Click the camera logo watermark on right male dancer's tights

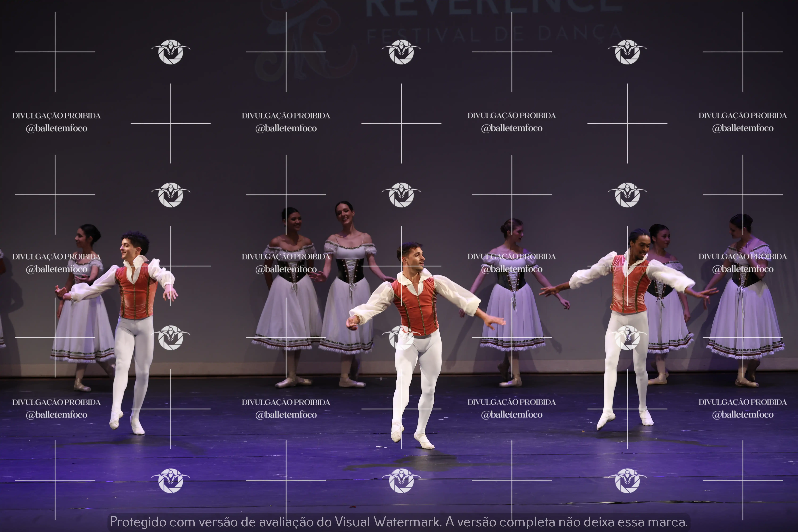click(x=627, y=338)
